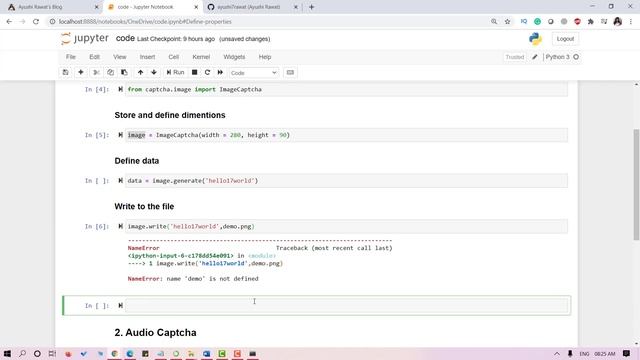Image resolution: width=640 pixels, height=360 pixels.
Task: Open the cell type Code dropdown
Action: pos(253,73)
